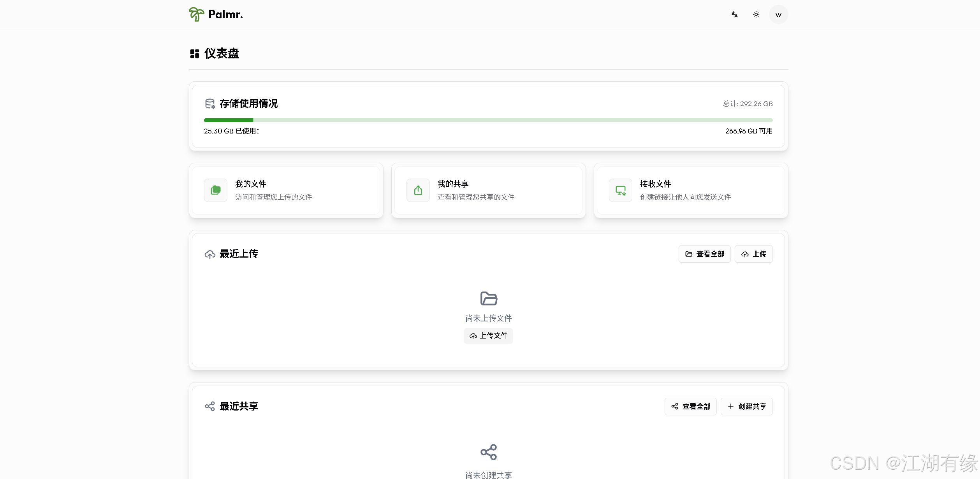Screen dimensions: 980x479
Task: Click the 上传文件 button
Action: 488,335
